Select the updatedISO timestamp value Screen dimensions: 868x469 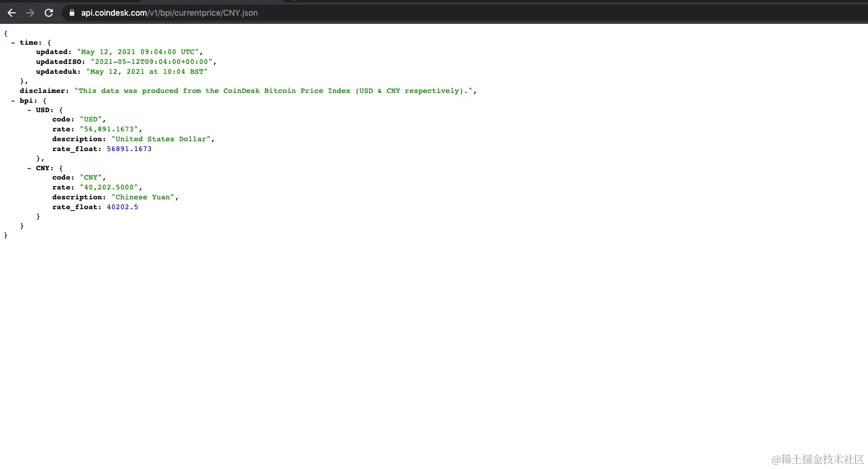point(152,62)
